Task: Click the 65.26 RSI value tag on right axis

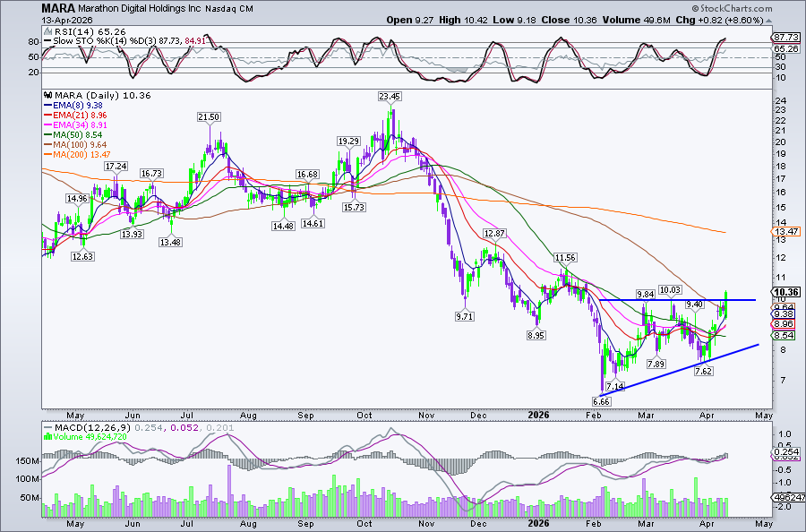Action: point(788,48)
